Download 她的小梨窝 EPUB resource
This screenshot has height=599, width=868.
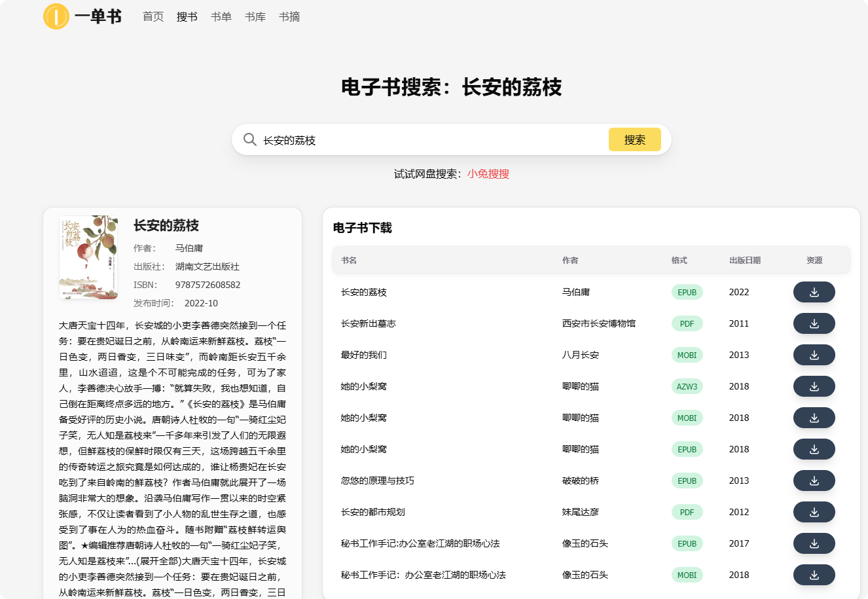(x=814, y=449)
